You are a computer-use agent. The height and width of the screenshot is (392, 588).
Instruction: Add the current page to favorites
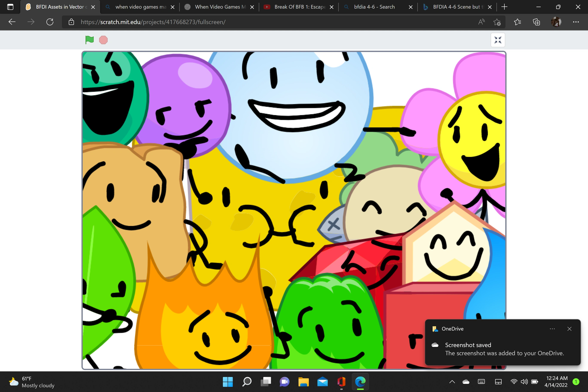[x=497, y=22]
